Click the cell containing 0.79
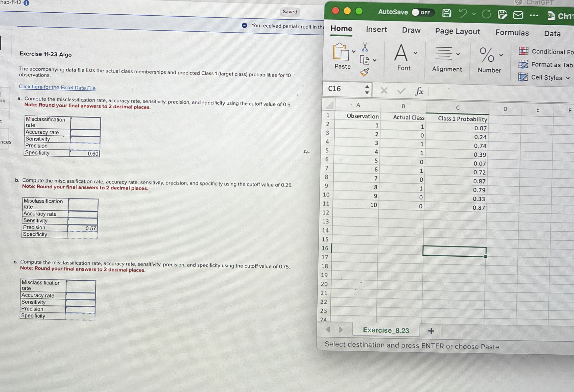574x392 pixels. click(456, 190)
